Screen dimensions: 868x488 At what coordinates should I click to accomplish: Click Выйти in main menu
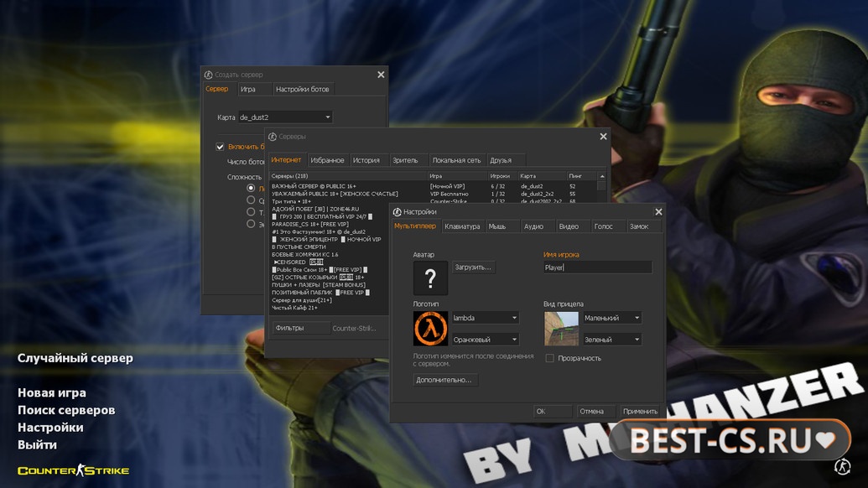pos(37,445)
